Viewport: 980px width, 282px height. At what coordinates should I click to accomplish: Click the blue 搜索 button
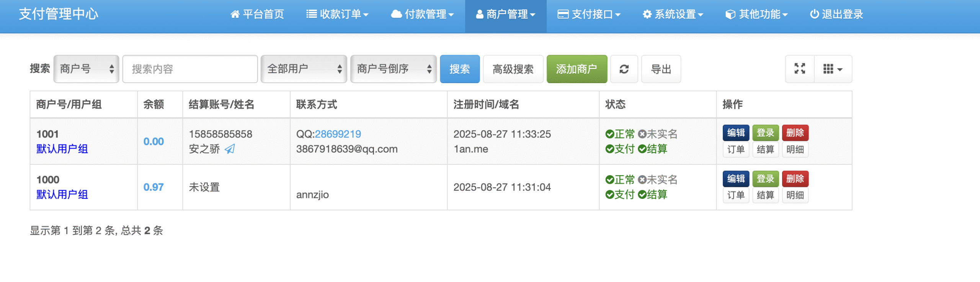click(459, 69)
